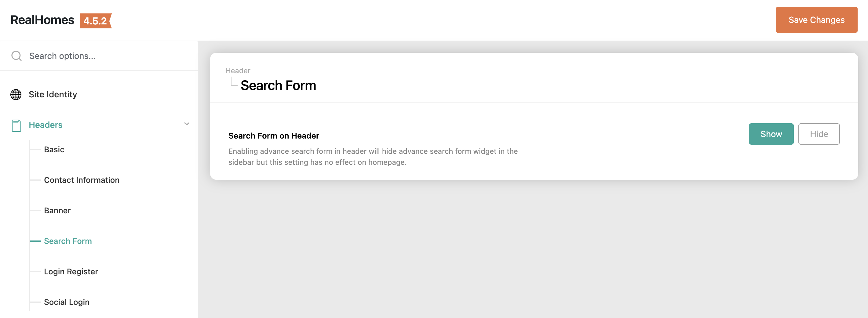Viewport: 868px width, 318px height.
Task: Select Search Form in sidebar
Action: 68,241
